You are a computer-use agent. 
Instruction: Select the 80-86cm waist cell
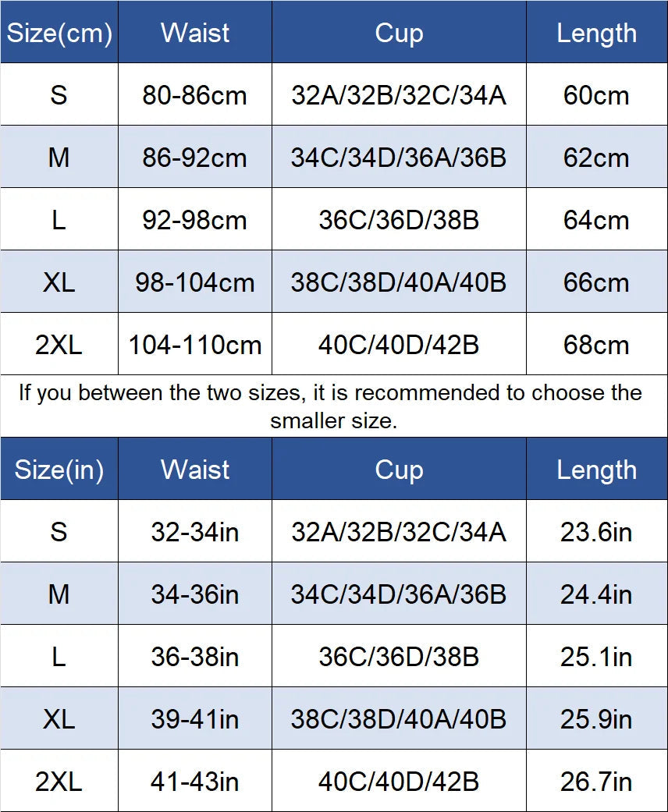coord(194,95)
